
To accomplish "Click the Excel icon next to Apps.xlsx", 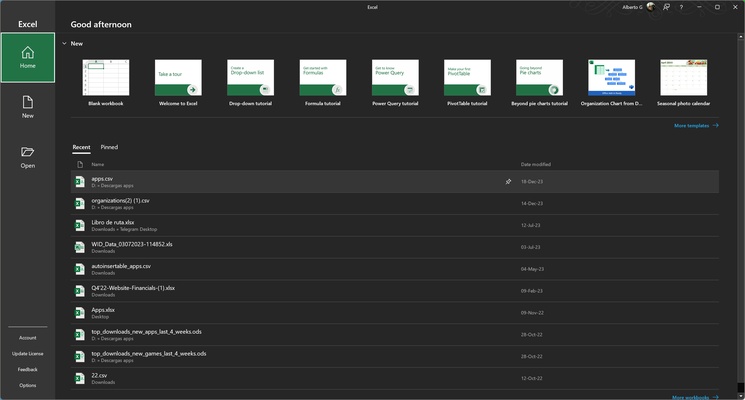I will [80, 313].
